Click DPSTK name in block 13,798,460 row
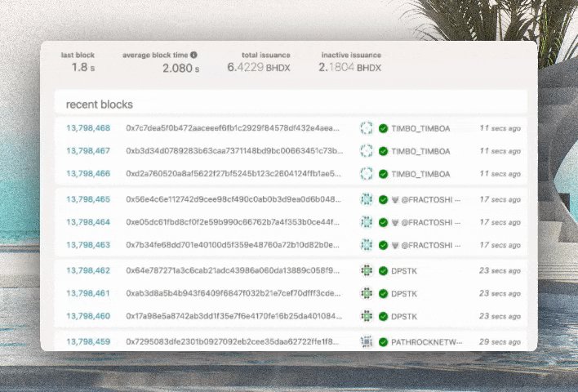The image size is (578, 392). tap(404, 317)
